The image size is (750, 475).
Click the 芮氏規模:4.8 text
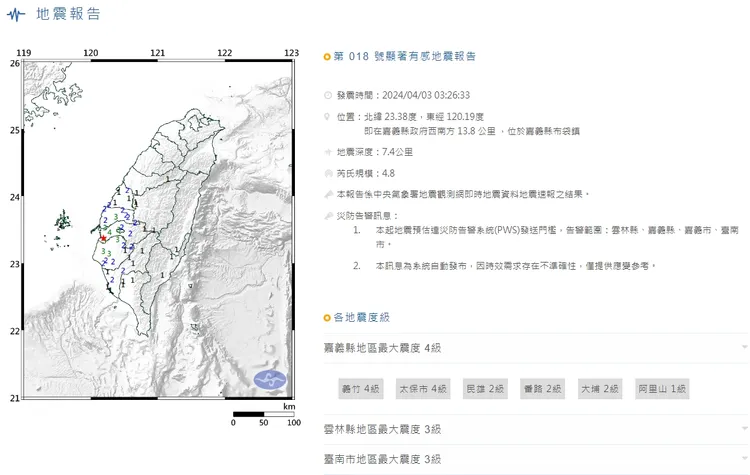click(x=365, y=173)
